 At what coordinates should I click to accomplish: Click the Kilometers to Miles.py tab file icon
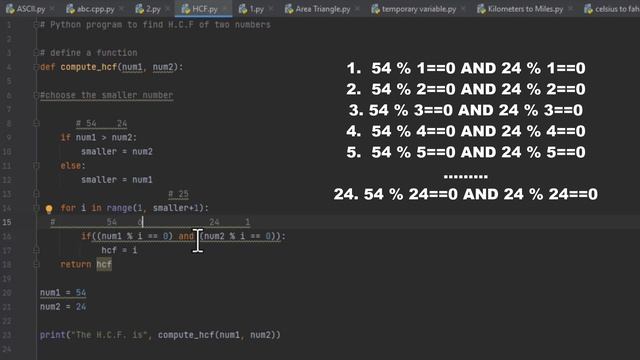481,9
